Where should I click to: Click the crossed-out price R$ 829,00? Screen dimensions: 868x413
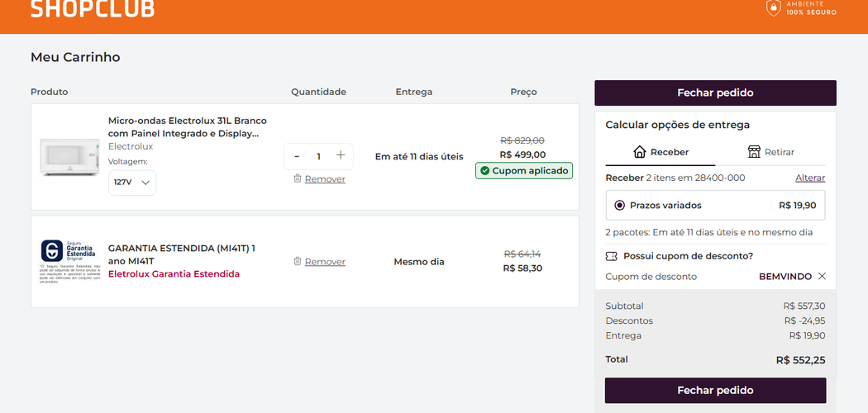[x=522, y=140]
